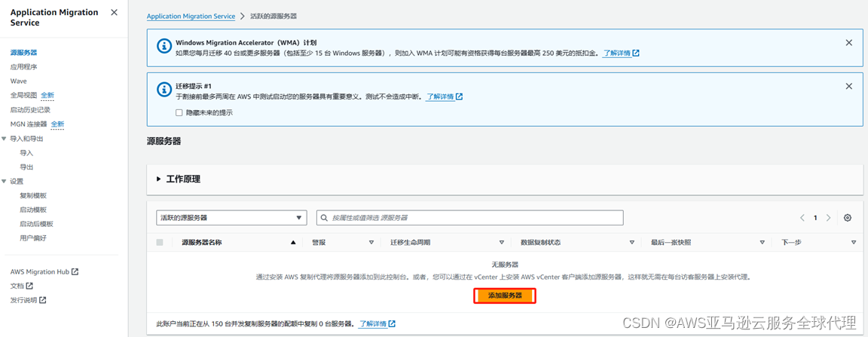Expand the 工作原理 section
The image size is (868, 337).
[x=179, y=179]
